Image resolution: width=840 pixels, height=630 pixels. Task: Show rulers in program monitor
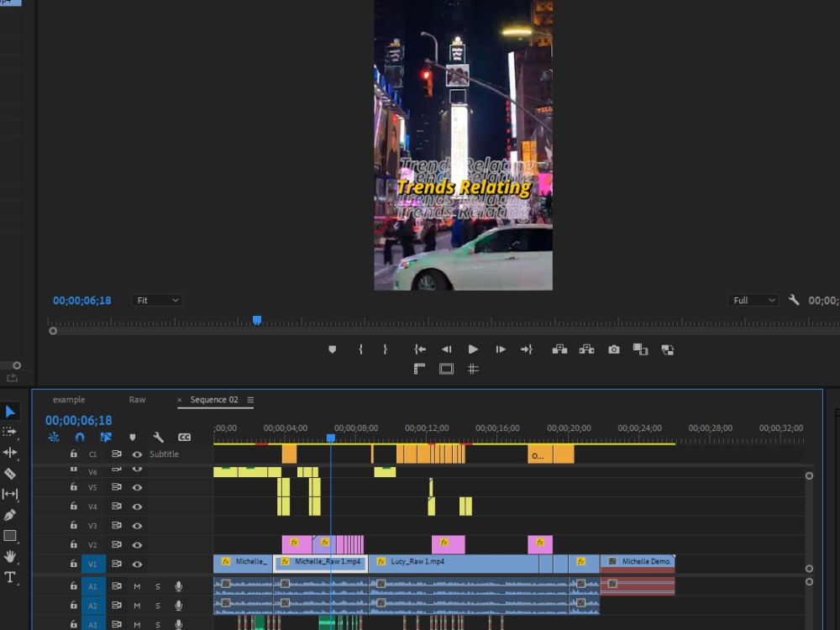419,369
